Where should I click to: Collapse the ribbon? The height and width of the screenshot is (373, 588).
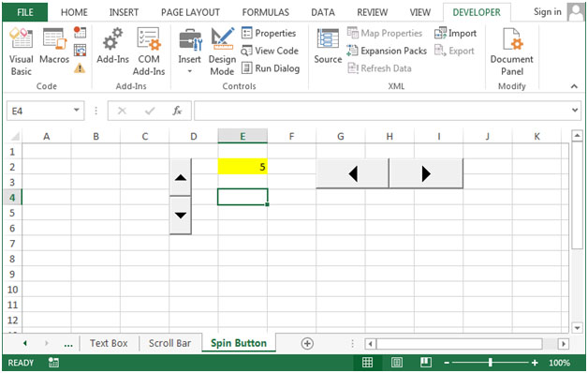[574, 86]
